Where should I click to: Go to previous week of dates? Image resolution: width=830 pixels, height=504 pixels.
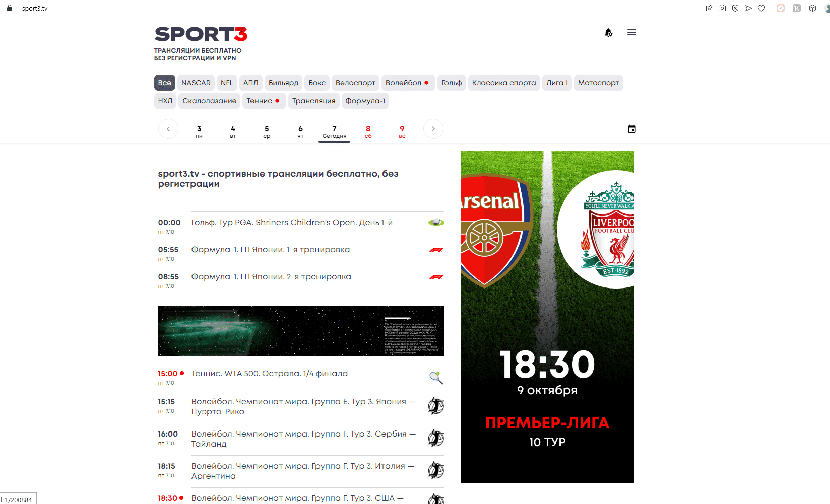coord(168,129)
